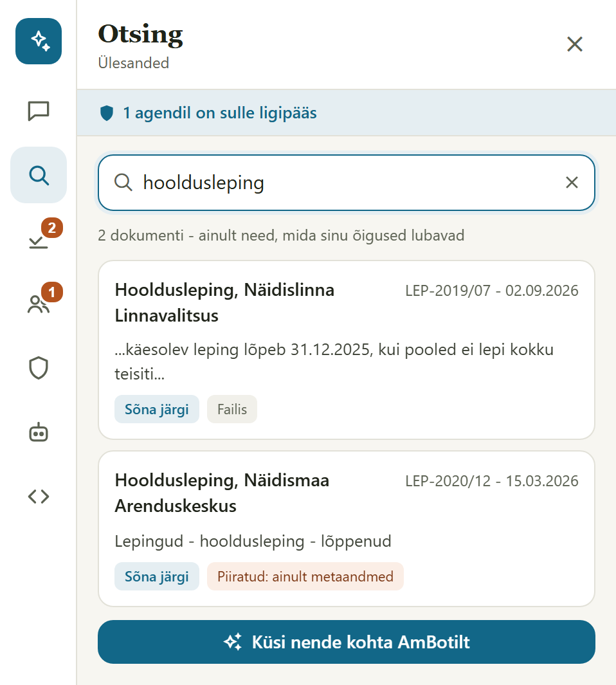Screen dimensions: 616x685
Task: Click 'Lepingud - hooldusleping - lõppenud' text
Action: point(253,542)
